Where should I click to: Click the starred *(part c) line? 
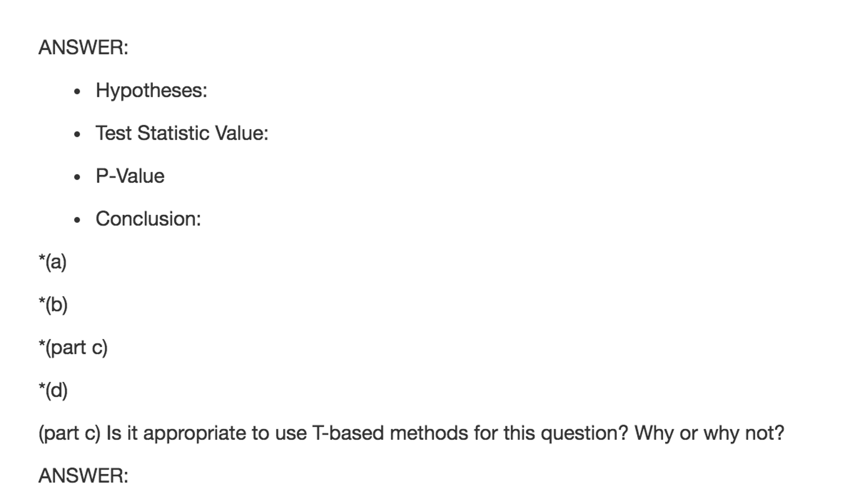73,348
